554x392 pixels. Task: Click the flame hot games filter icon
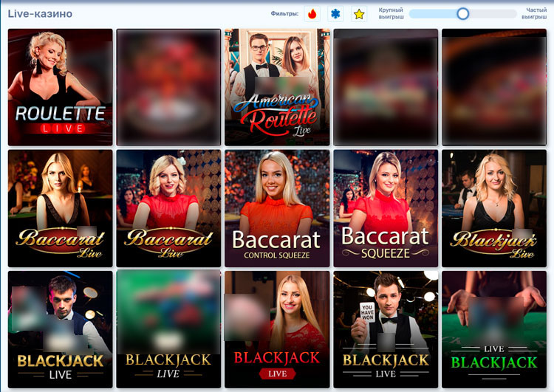[x=312, y=14]
